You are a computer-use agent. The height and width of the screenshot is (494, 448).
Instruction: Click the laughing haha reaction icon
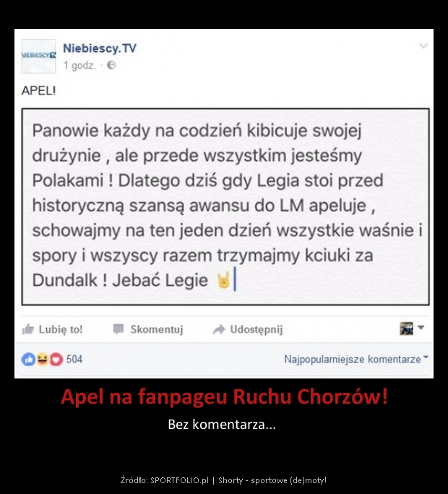42,359
